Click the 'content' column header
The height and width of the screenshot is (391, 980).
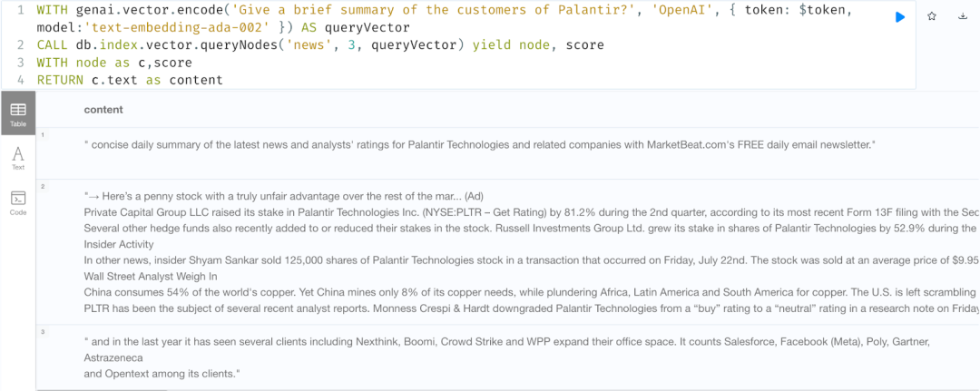(103, 110)
